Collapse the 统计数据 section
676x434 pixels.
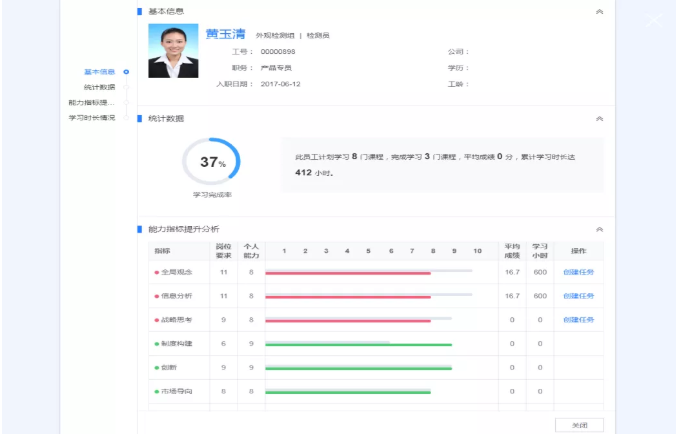point(599,118)
